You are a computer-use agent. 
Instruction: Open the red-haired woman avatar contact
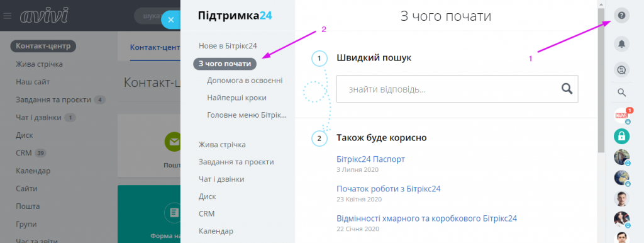tap(621, 220)
